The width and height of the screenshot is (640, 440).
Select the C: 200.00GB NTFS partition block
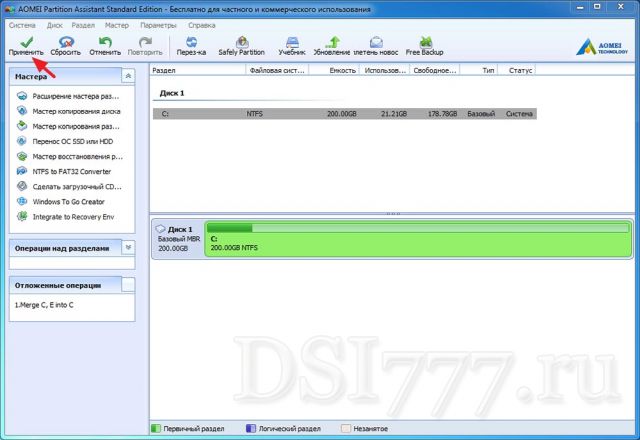pyautogui.click(x=418, y=239)
